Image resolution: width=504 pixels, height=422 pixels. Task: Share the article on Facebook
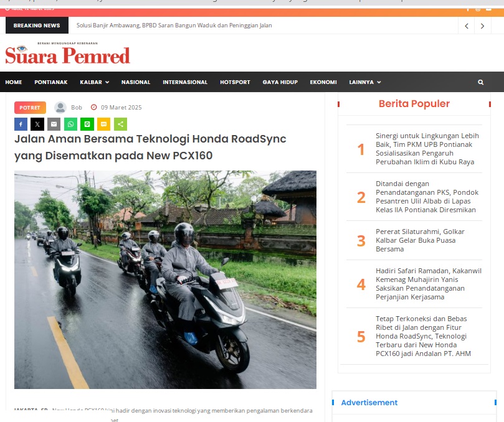21,124
